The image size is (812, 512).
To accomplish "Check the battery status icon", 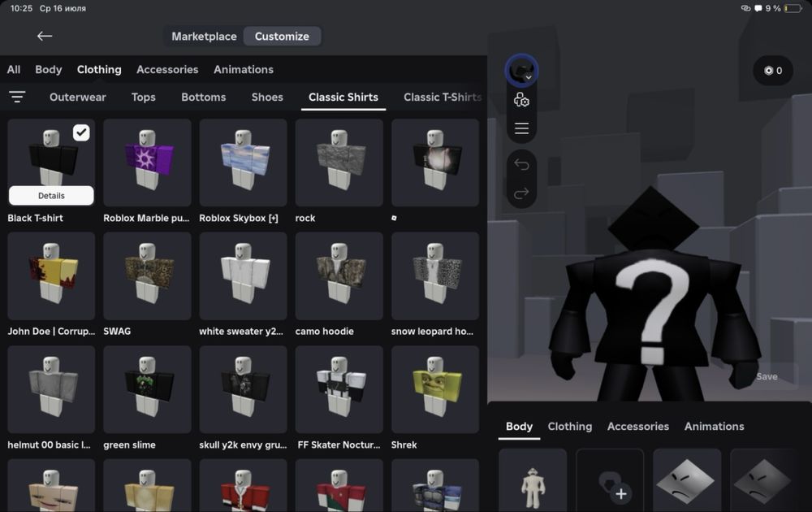I will tap(793, 8).
